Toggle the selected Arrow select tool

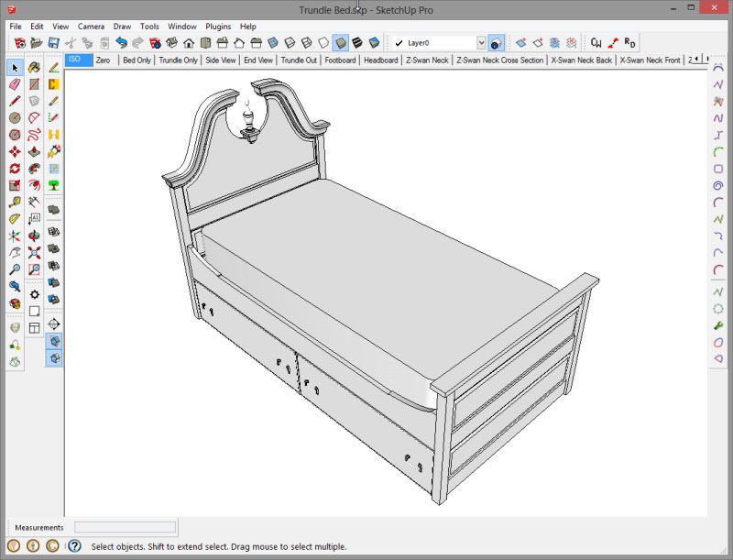(15, 68)
